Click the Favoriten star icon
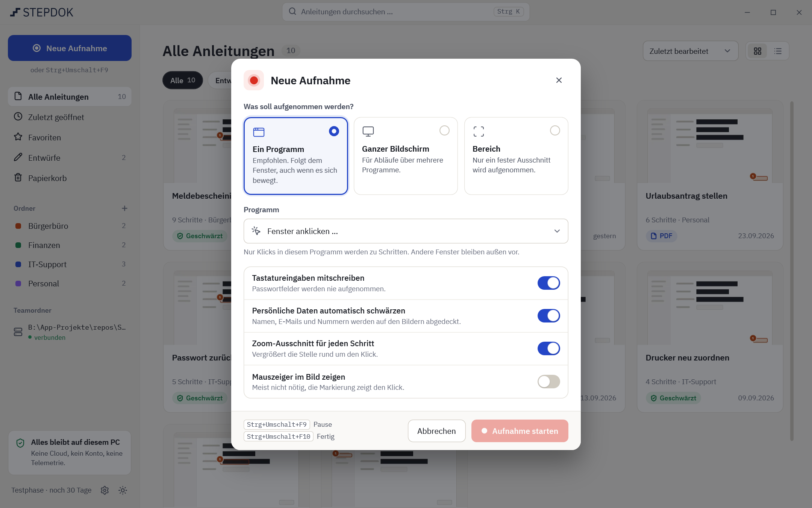 coord(18,137)
